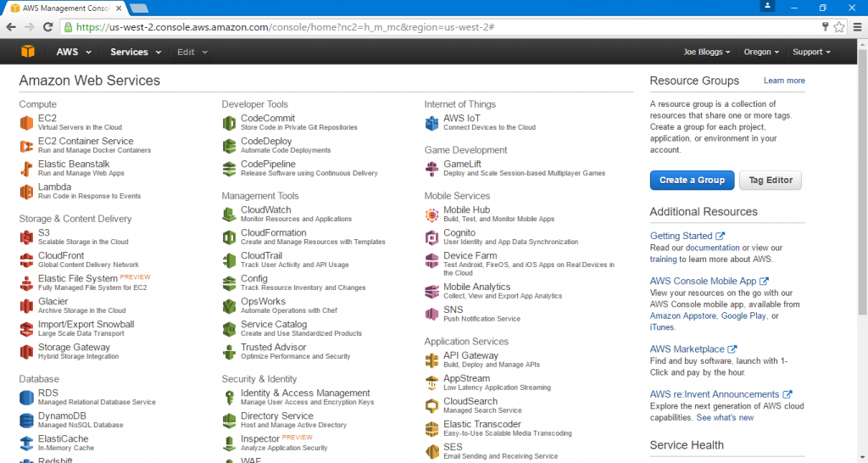This screenshot has height=463, width=868.
Task: Open the Tag Editor button
Action: tap(771, 181)
